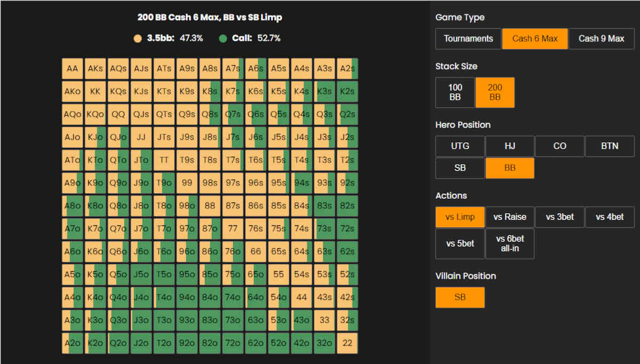Select vs 6bet all-in action

tap(509, 244)
